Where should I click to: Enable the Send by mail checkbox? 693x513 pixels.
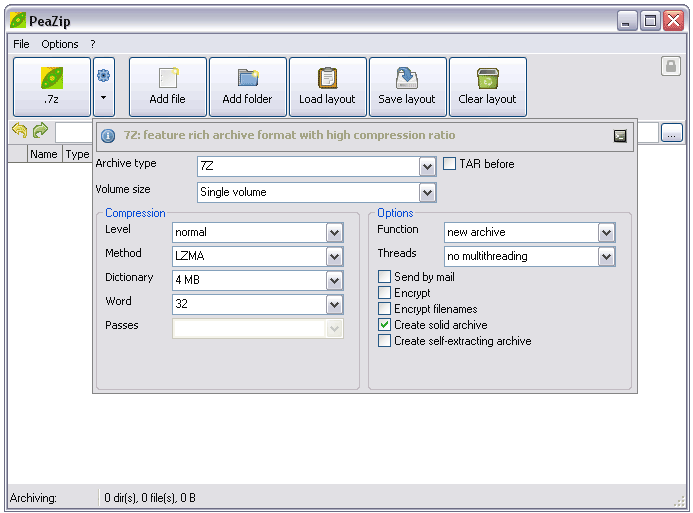[x=384, y=277]
